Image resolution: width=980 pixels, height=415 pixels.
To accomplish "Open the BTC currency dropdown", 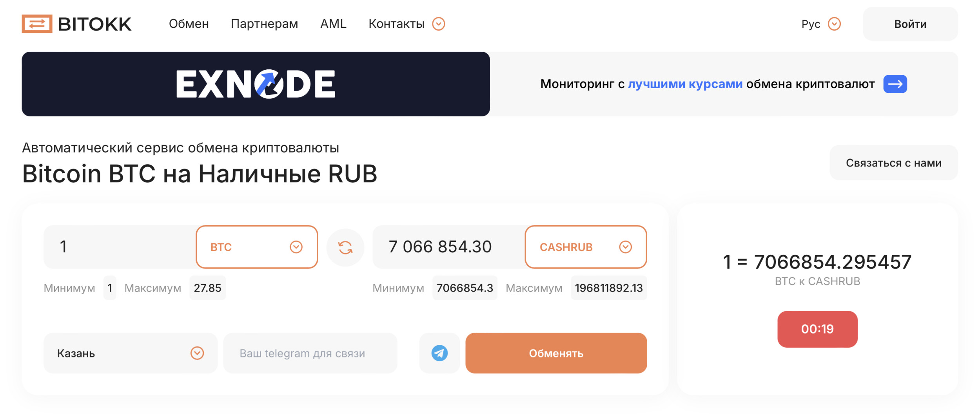I will coord(257,247).
